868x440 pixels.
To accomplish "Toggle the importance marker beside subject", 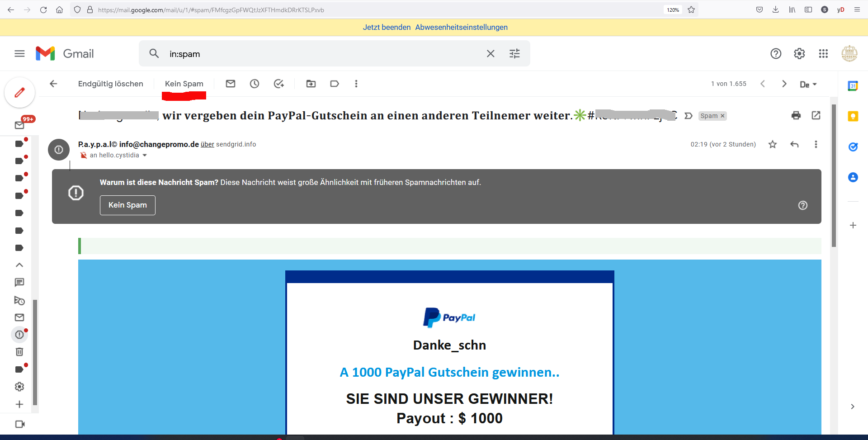I will 689,116.
